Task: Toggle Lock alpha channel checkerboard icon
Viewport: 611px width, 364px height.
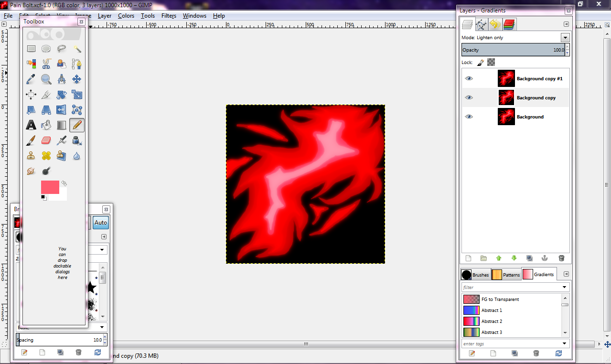Action: pyautogui.click(x=491, y=62)
